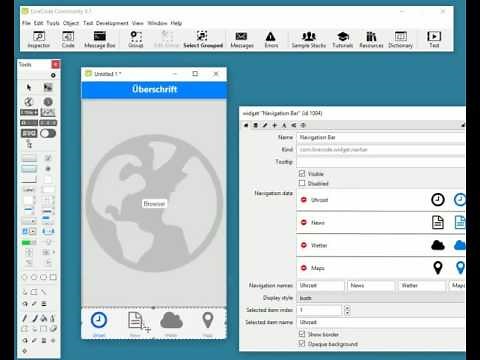Toggle the Show border checkbox
The height and width of the screenshot is (360, 480).
coord(302,334)
